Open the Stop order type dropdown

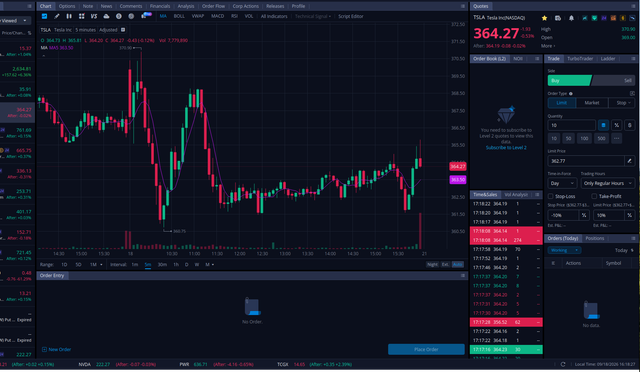click(x=622, y=103)
